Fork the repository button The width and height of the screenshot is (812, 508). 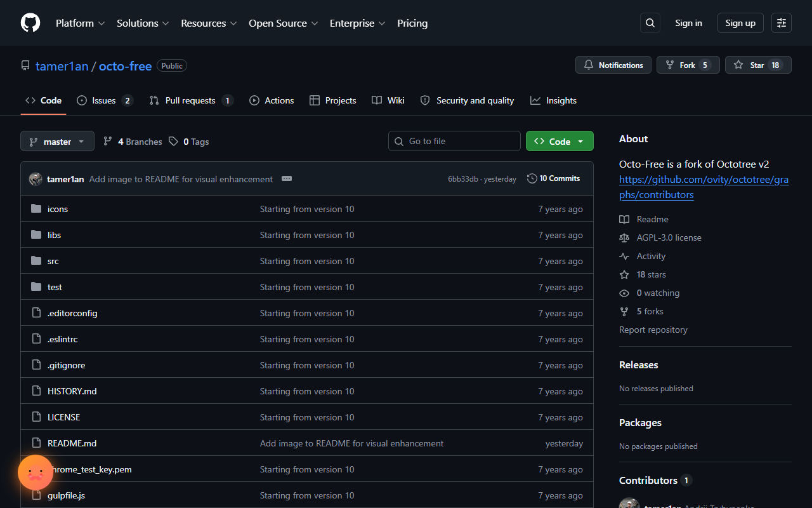pos(688,65)
